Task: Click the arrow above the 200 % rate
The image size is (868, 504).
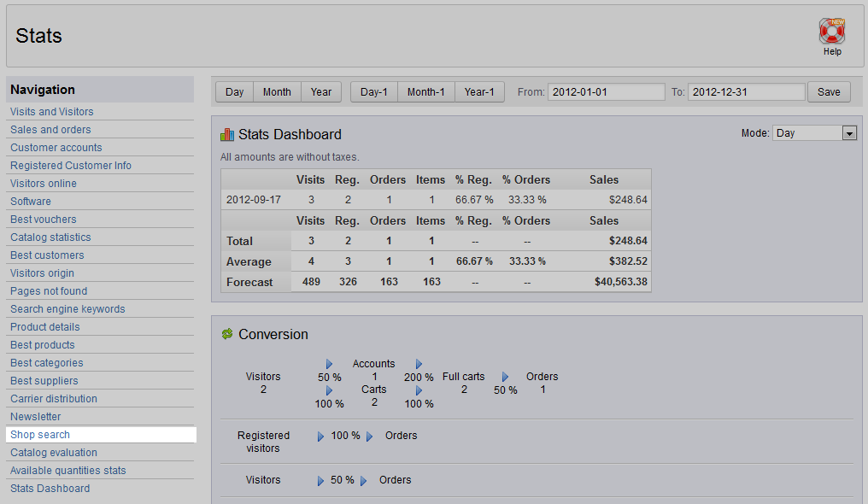Action: 419,364
